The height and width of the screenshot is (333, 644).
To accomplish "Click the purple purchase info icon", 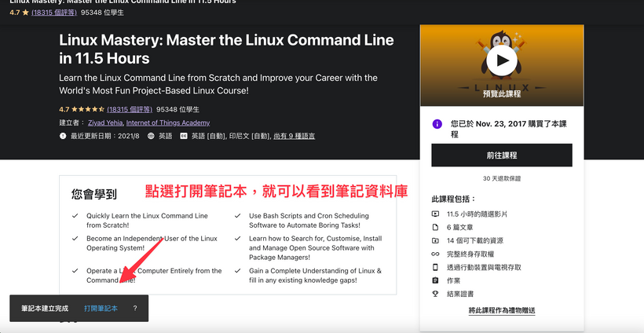I will pyautogui.click(x=437, y=124).
